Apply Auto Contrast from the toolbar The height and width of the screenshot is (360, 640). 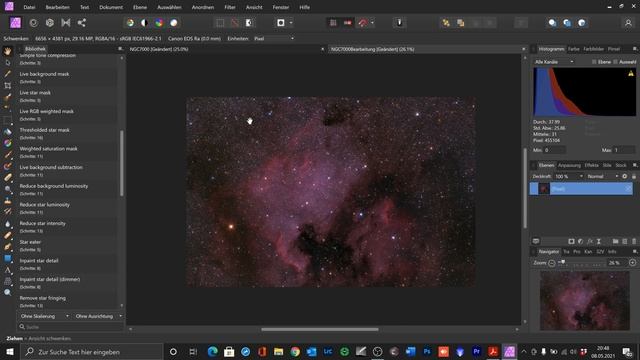(144, 23)
